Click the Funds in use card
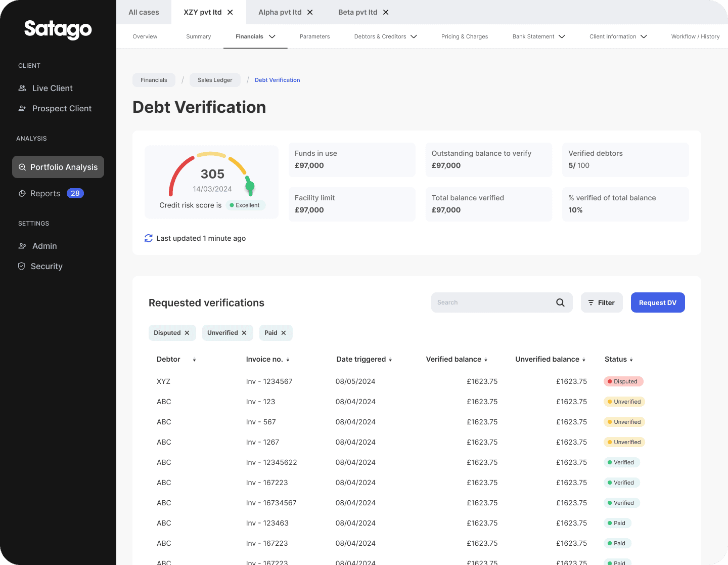Viewport: 728px width, 565px height. (x=352, y=160)
